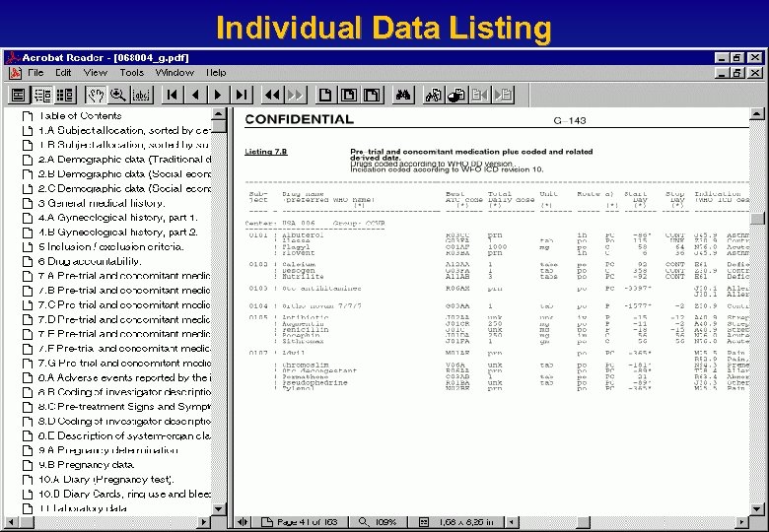Open the Help menu
The image size is (769, 532).
click(216, 73)
